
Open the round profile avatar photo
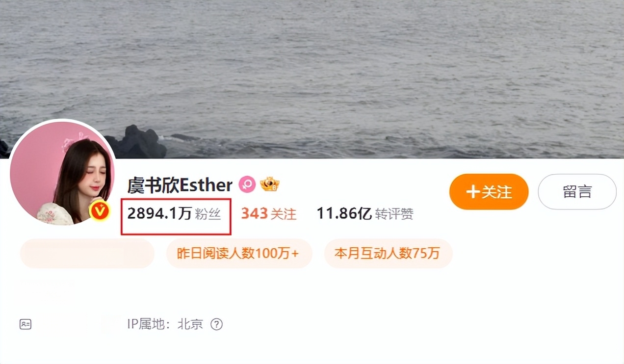coord(62,173)
